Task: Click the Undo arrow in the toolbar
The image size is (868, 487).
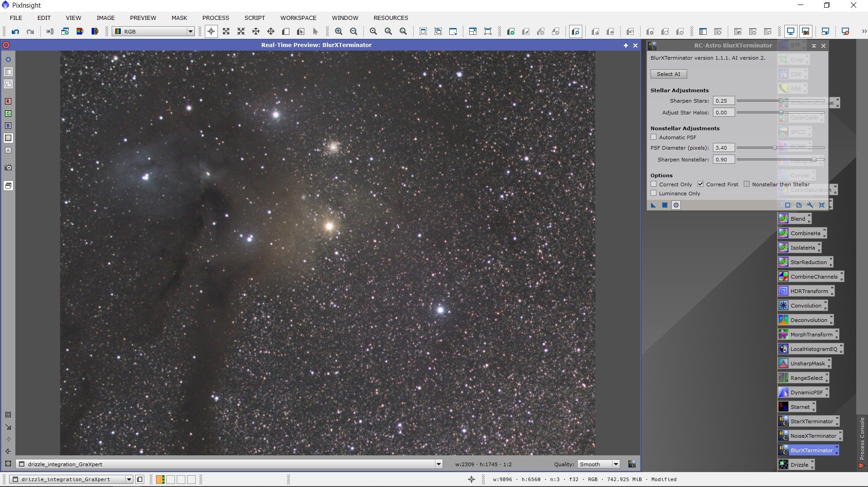Action: 15,31
